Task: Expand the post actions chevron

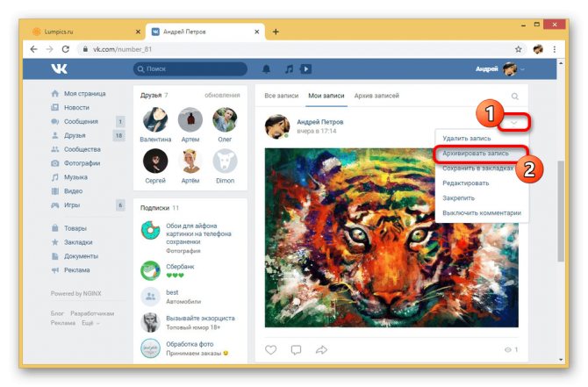Action: 513,123
